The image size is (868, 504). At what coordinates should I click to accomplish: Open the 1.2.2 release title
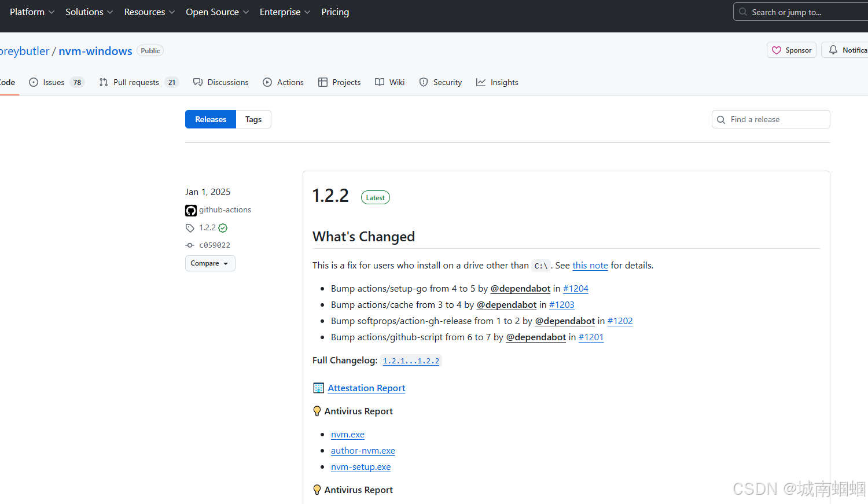330,196
